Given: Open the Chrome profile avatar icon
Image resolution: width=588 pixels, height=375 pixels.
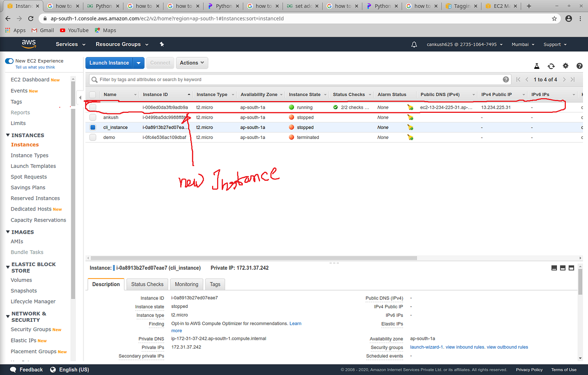Looking at the screenshot, I should [569, 18].
